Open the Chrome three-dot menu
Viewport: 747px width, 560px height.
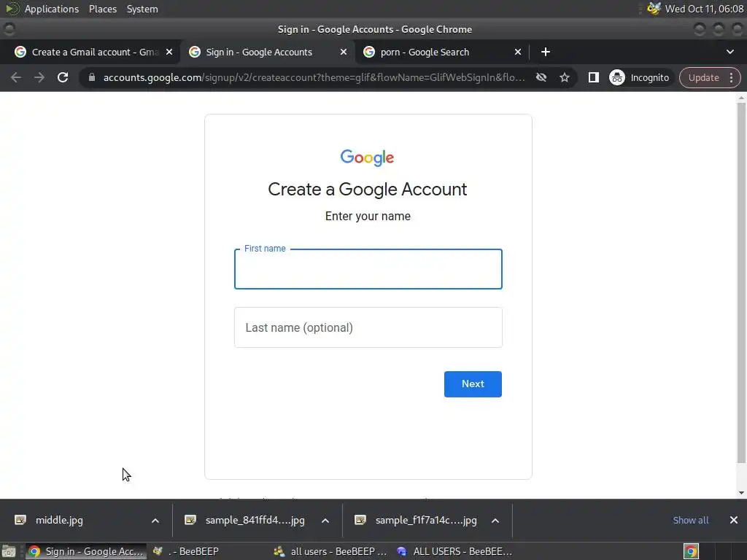[x=731, y=77]
